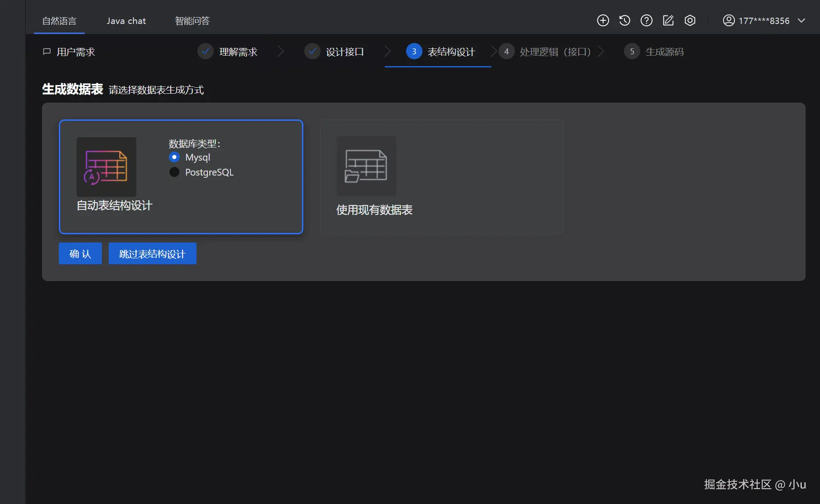820x504 pixels.
Task: Open the history clock icon
Action: point(624,20)
